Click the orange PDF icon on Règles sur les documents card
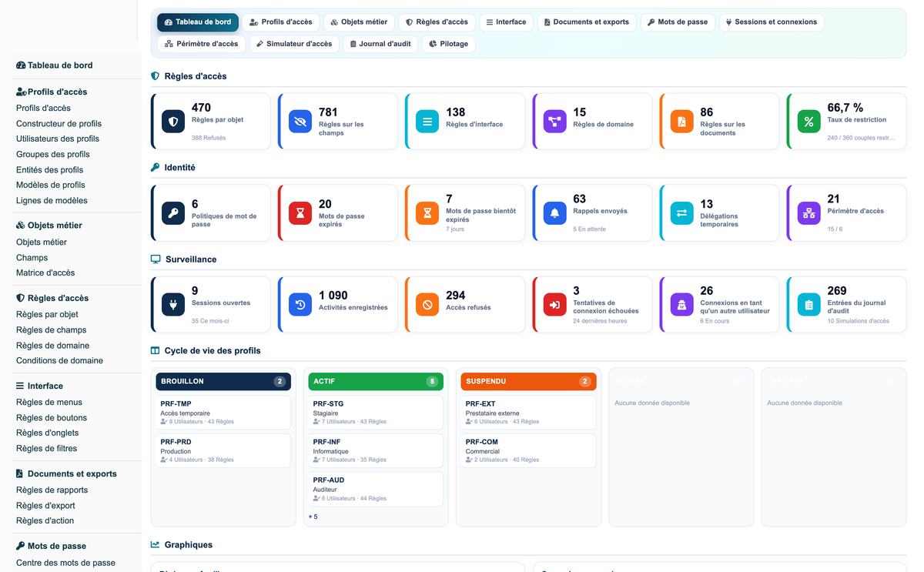 click(x=681, y=122)
